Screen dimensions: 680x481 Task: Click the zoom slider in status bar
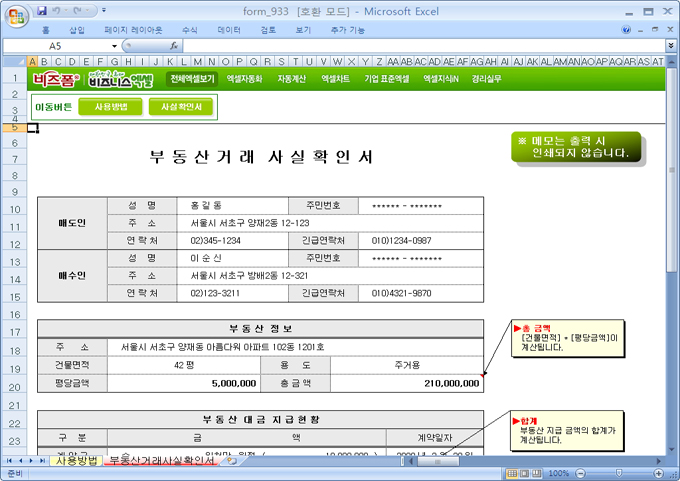click(x=620, y=472)
